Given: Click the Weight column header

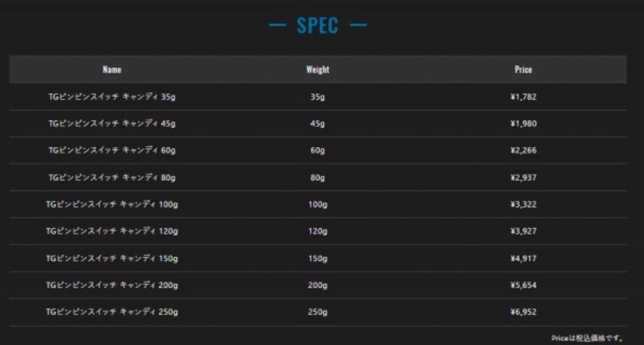Looking at the screenshot, I should [x=317, y=70].
